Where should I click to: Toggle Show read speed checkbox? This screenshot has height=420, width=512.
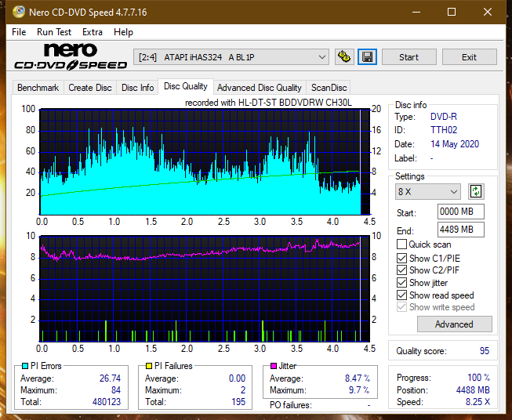coord(401,295)
